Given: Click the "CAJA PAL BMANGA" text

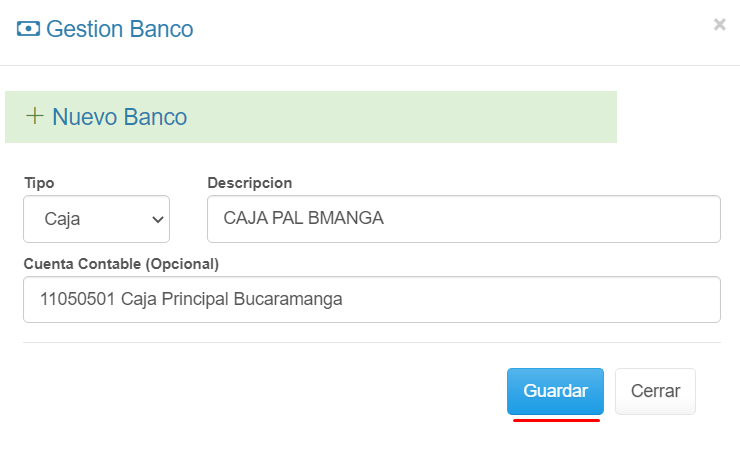Looking at the screenshot, I should 303,219.
